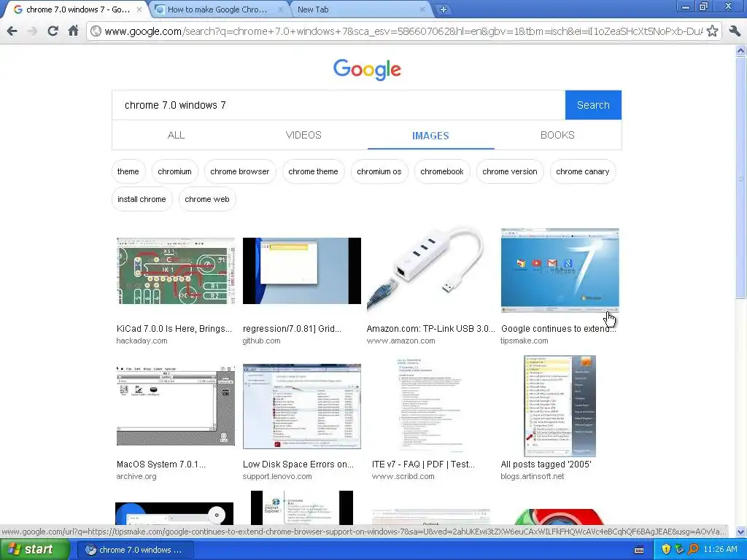Click the browser address bar URL
Viewport: 747px width, 560px height.
(x=403, y=31)
